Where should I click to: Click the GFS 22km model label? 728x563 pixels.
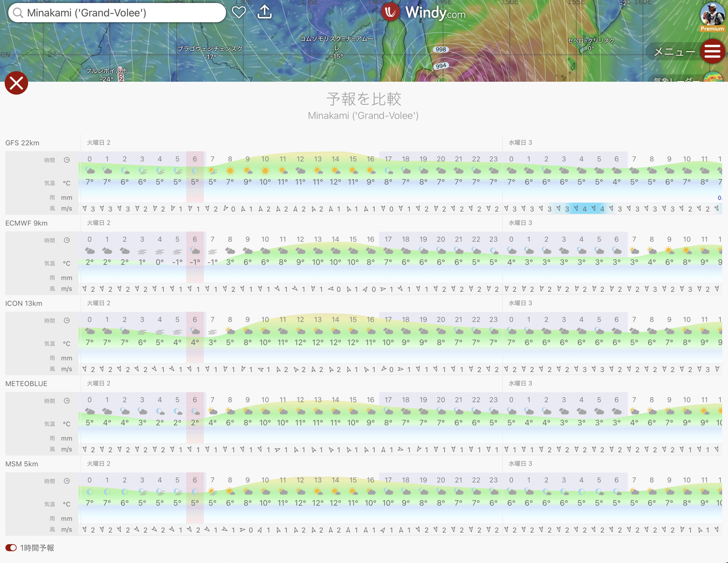coord(22,143)
